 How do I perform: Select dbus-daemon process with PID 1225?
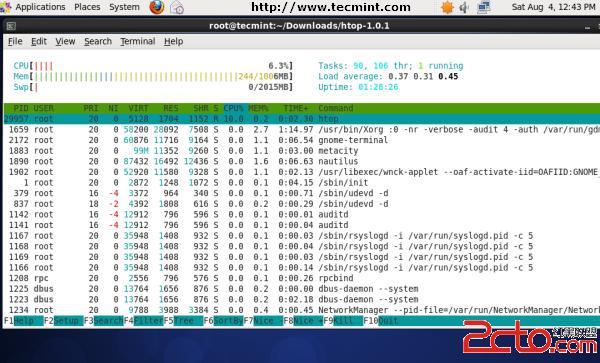[302, 289]
